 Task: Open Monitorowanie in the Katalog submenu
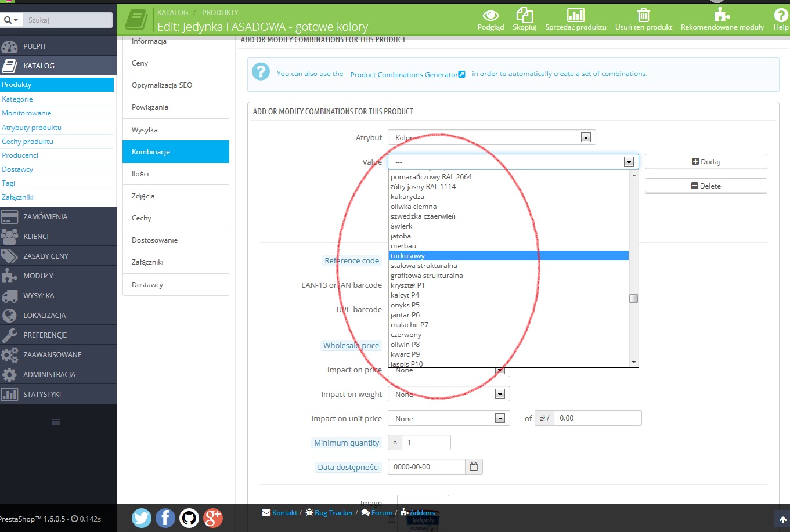click(x=27, y=113)
